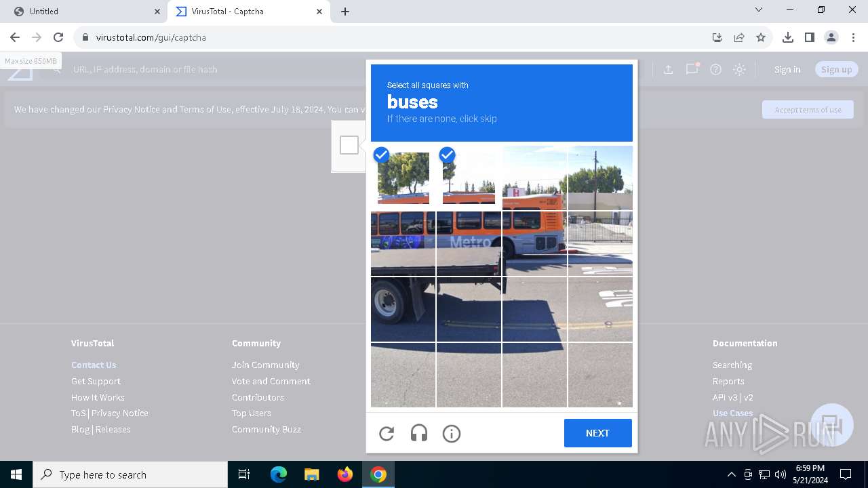The image size is (868, 488).
Task: Launch Microsoft Edge from taskbar
Action: (279, 474)
